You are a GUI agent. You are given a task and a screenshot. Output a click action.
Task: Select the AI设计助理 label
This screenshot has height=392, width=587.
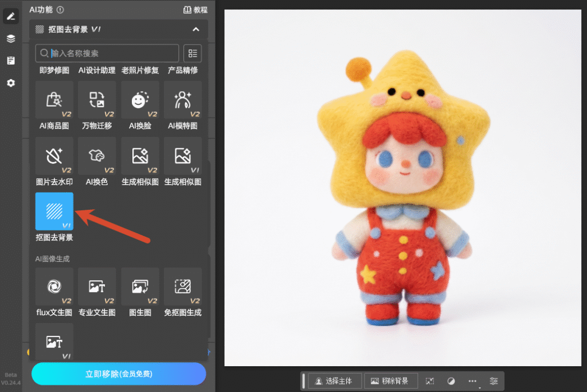tap(97, 70)
